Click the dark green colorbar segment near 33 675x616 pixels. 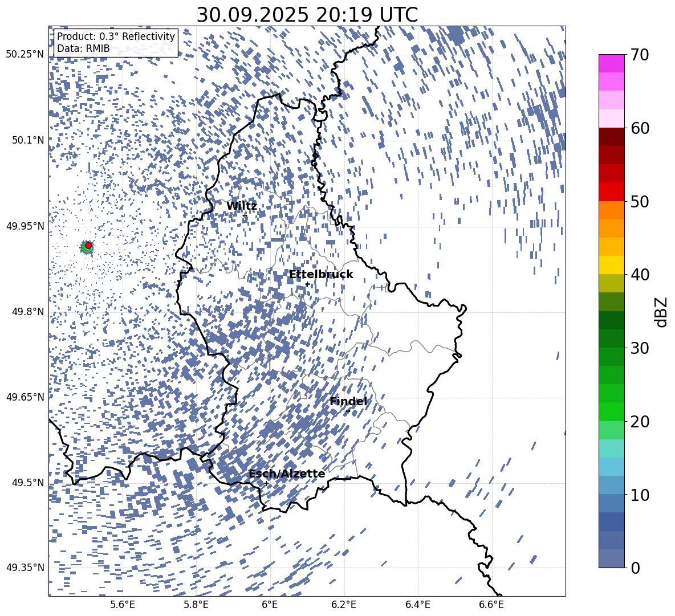click(611, 320)
